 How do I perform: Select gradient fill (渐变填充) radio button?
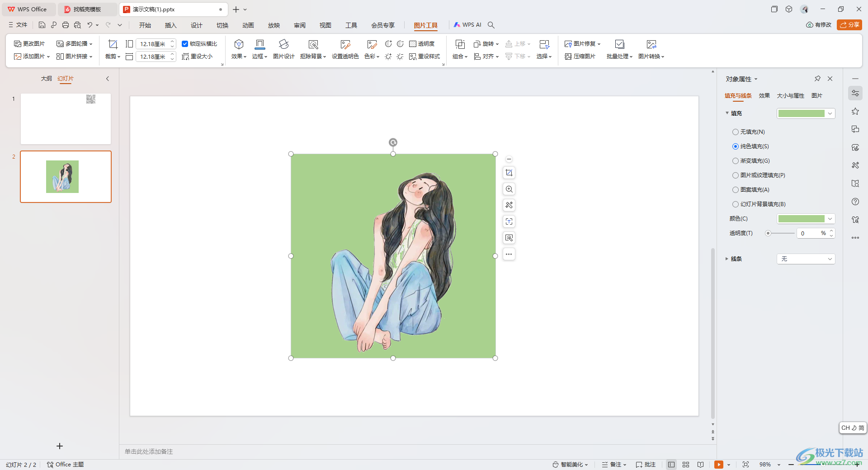coord(736,161)
